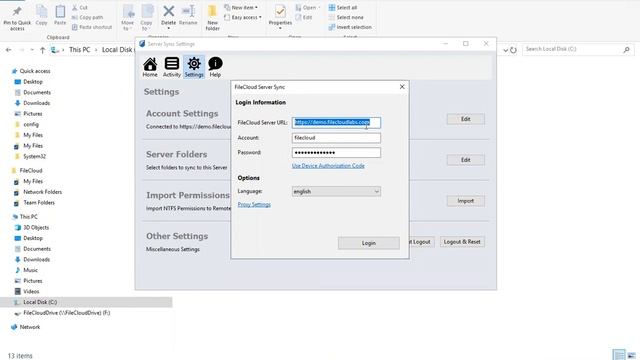Click the New folder icon
The image size is (640, 360).
pyautogui.click(x=213, y=18)
